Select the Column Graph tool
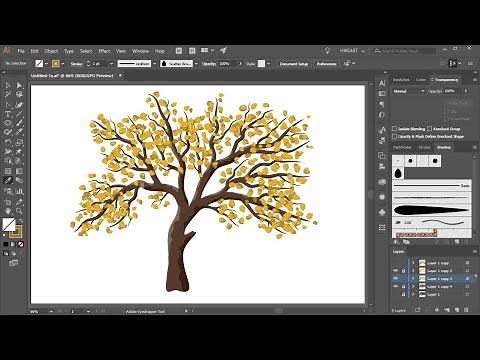480x360 pixels. coord(19,191)
